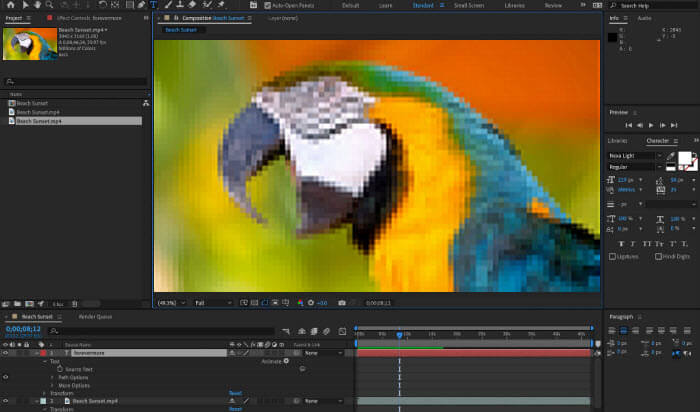Select the Type tool in the toolbar
700x412 pixels.
click(x=153, y=5)
